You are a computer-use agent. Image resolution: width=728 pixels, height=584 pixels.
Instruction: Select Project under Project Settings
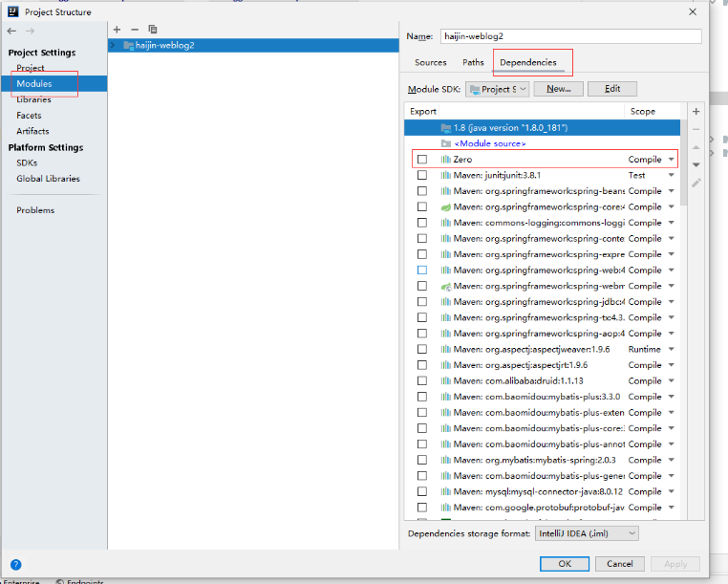(31, 68)
